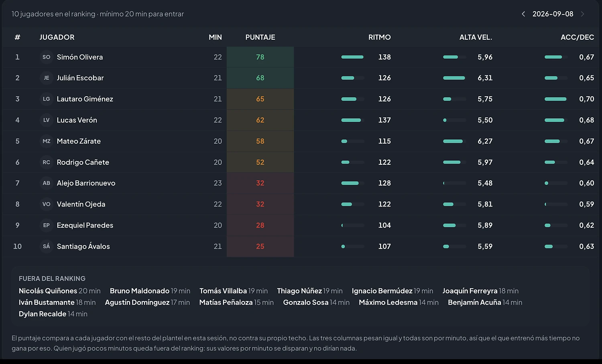Select player name Lautaro Giménez
This screenshot has height=364, width=602.
(85, 99)
